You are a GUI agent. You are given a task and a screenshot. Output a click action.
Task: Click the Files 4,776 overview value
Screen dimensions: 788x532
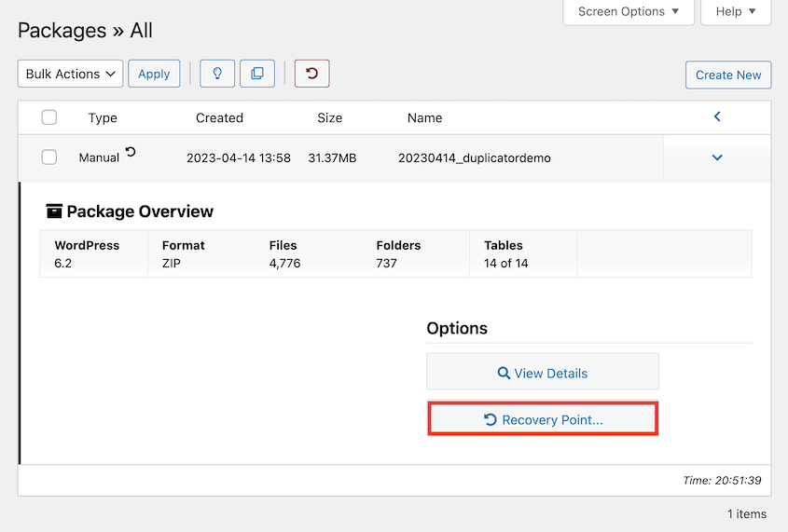click(285, 254)
